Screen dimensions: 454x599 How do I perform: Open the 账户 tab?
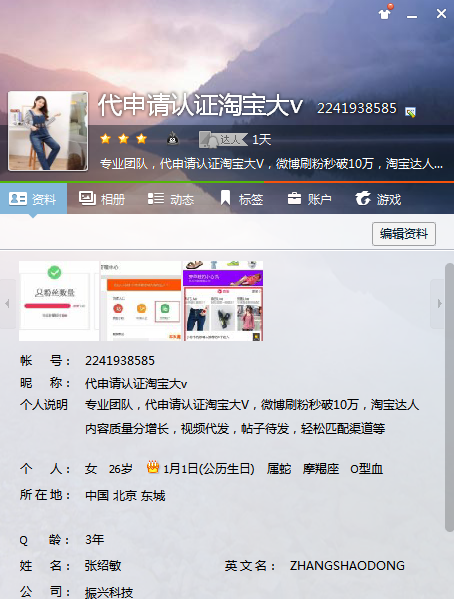[309, 199]
